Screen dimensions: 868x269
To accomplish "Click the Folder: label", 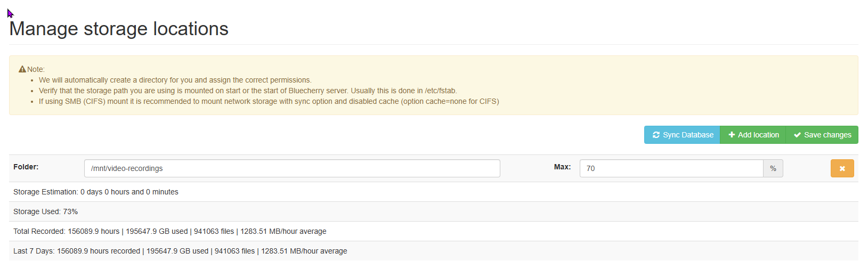I will pos(26,167).
